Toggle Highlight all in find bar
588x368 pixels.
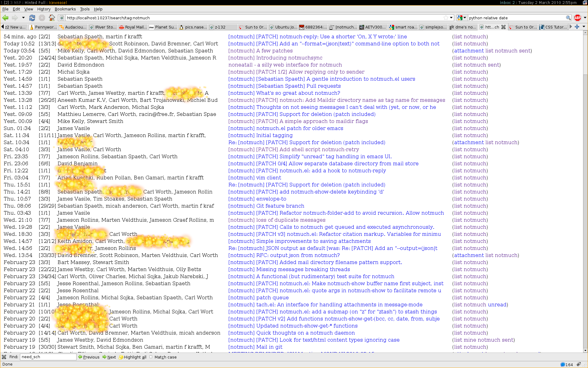(132, 357)
